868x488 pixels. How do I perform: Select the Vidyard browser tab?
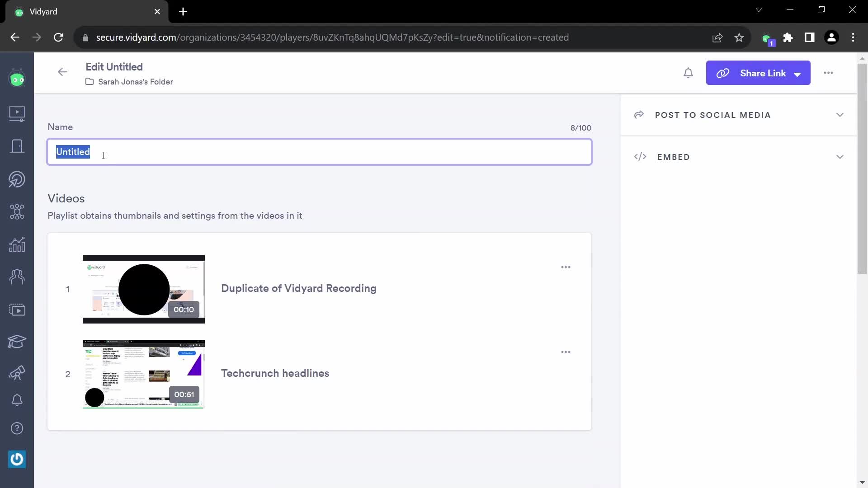(x=86, y=12)
